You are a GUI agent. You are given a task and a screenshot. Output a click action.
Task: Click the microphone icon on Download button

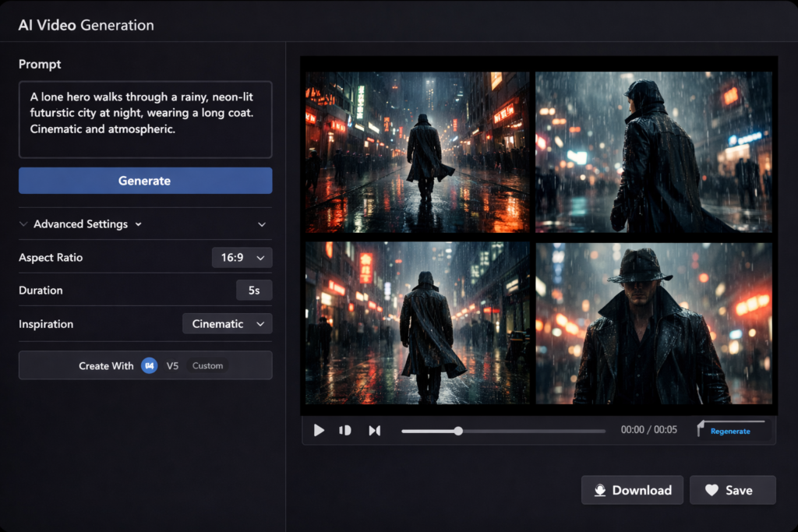(600, 490)
